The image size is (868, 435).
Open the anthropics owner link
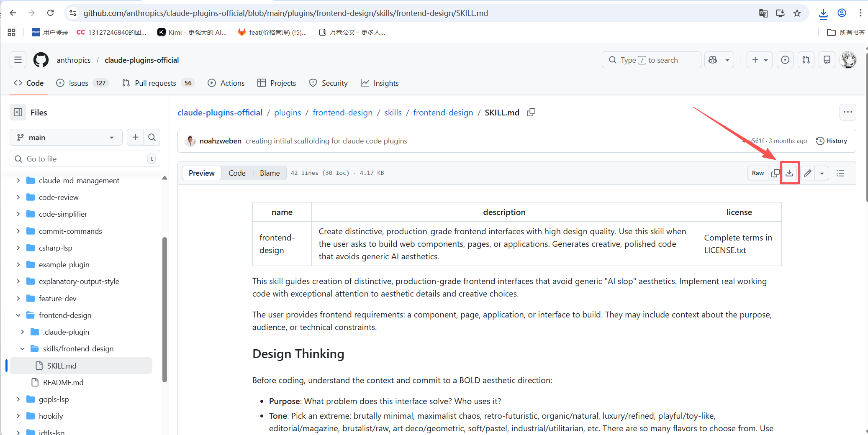(x=74, y=60)
